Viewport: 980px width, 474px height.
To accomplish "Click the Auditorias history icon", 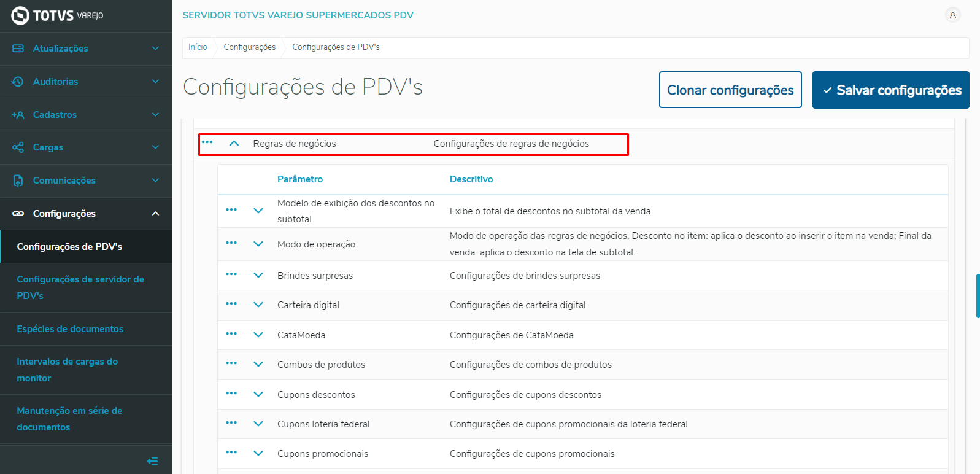I will click(x=18, y=82).
